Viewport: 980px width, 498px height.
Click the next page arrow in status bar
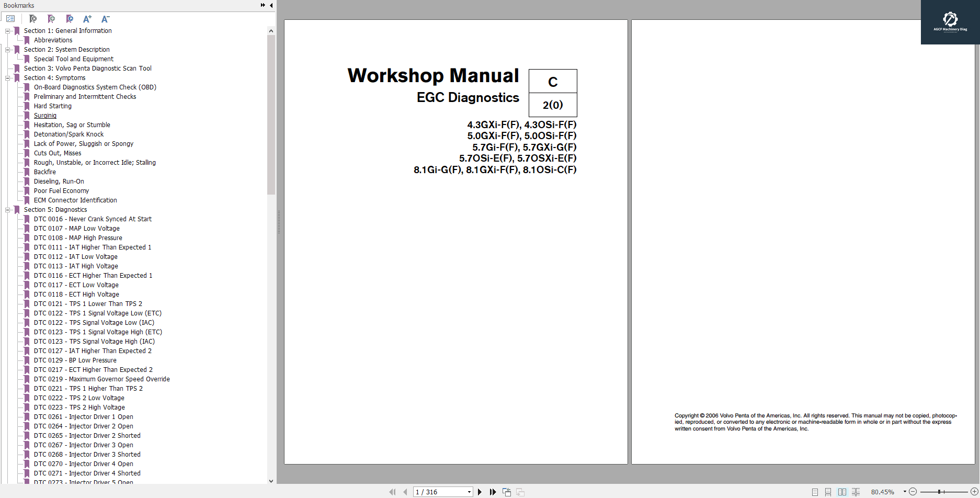coord(480,492)
